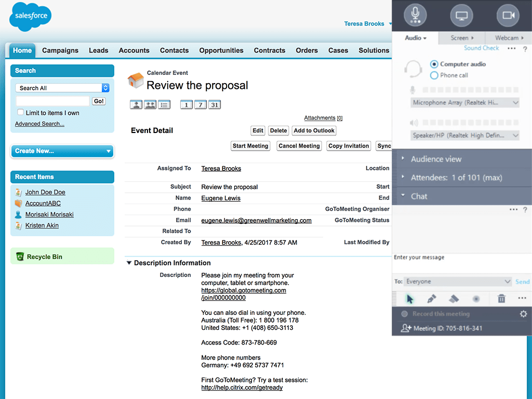Switch to the Webcam tab
This screenshot has height=399, width=532.
(x=509, y=38)
